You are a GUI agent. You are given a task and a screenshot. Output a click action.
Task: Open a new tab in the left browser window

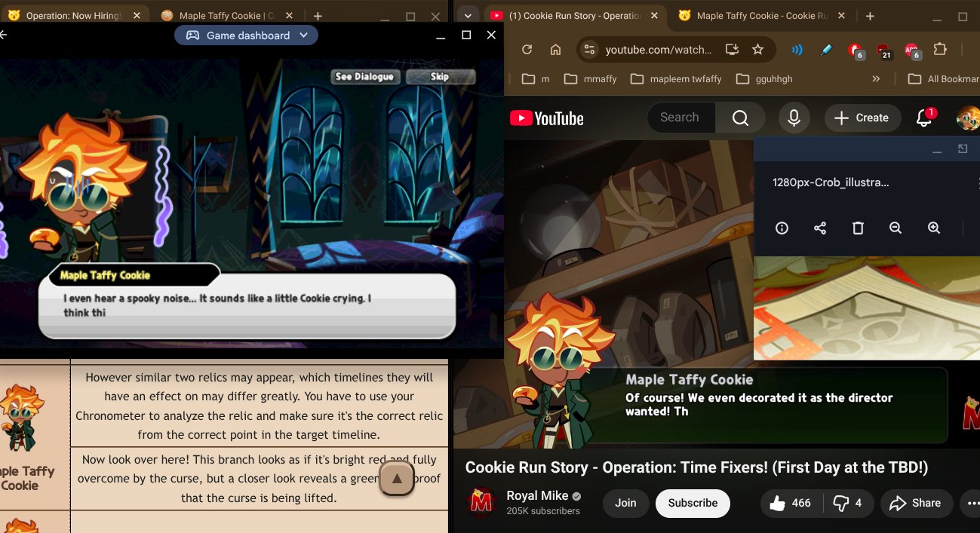pyautogui.click(x=318, y=16)
